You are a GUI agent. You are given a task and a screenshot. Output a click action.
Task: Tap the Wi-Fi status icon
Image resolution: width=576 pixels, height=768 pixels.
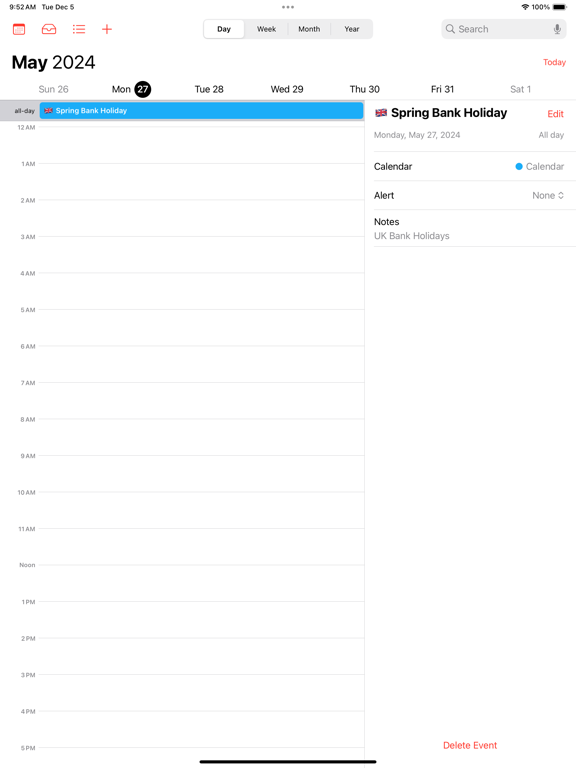pos(525,7)
